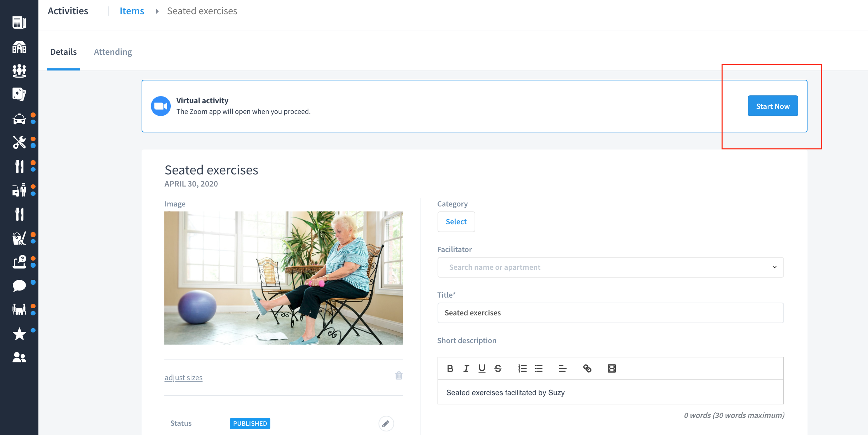Click the breadcrumb arrow separator

click(157, 11)
